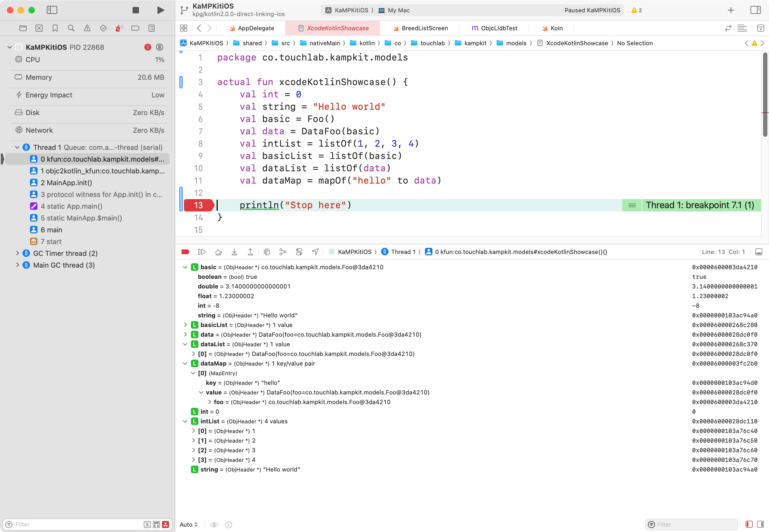Switch to the XcodeKotlinShowcase tab
Screen dimensions: 769x532
(333, 28)
